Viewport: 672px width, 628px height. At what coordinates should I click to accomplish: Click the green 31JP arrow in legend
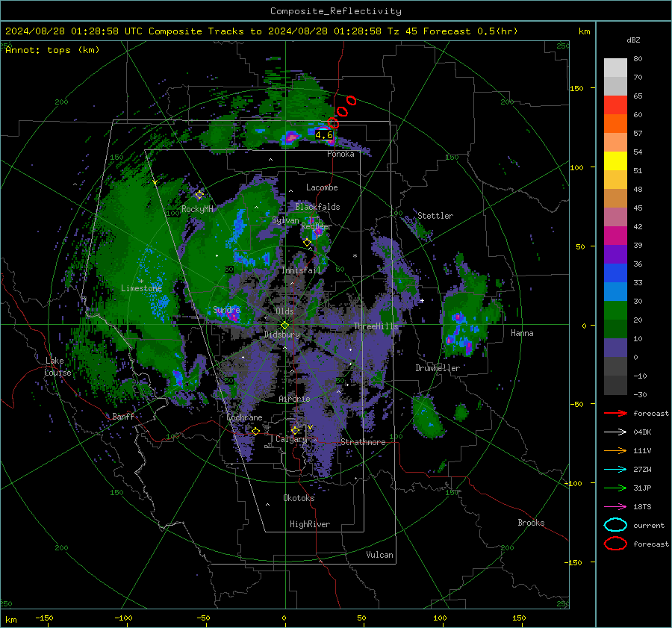pos(615,488)
